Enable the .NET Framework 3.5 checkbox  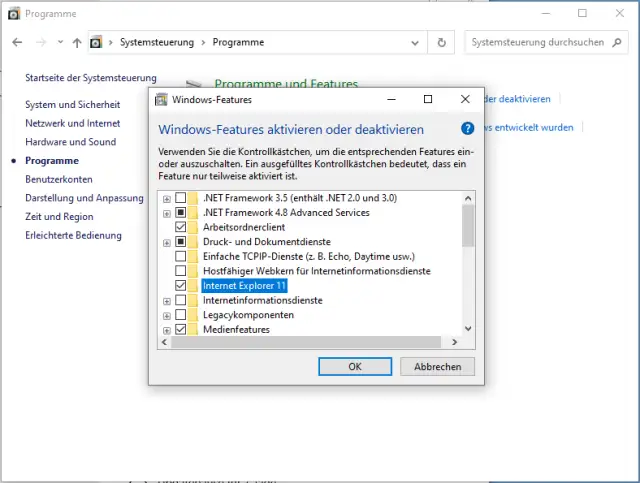click(x=180, y=198)
